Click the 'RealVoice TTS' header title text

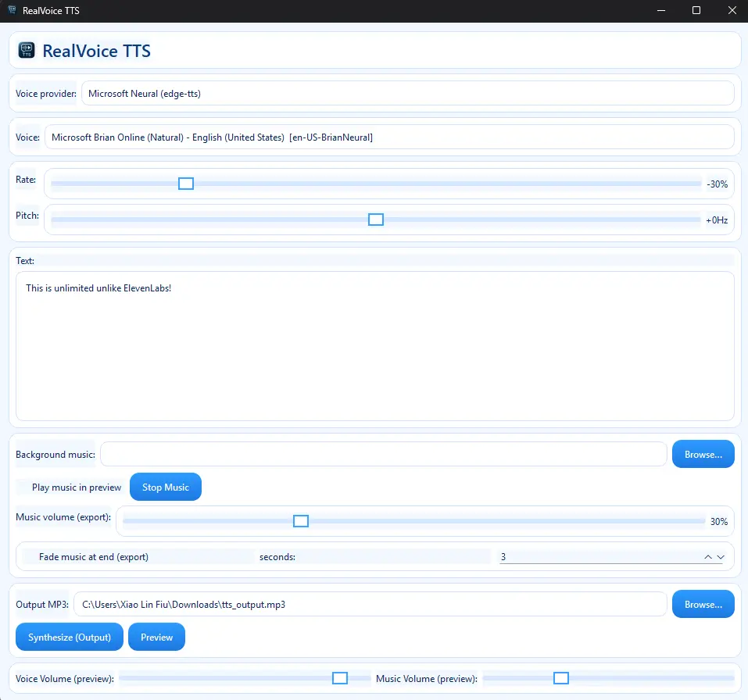(x=96, y=51)
